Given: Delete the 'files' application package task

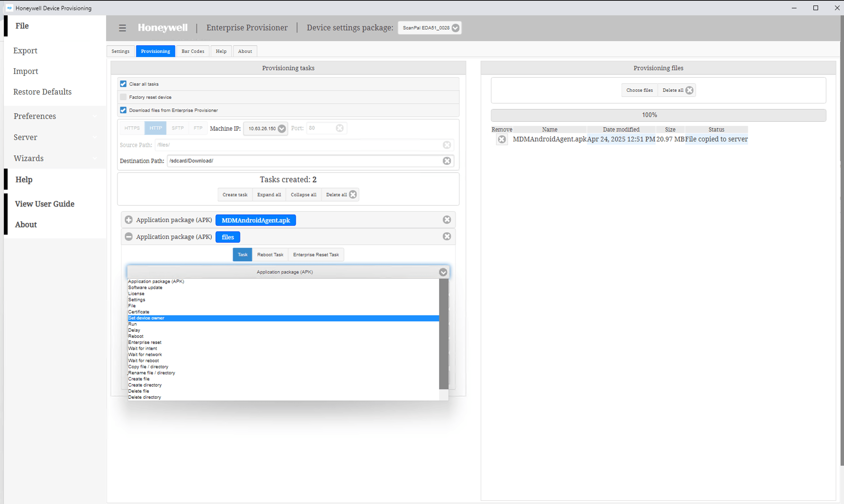Looking at the screenshot, I should [x=447, y=236].
